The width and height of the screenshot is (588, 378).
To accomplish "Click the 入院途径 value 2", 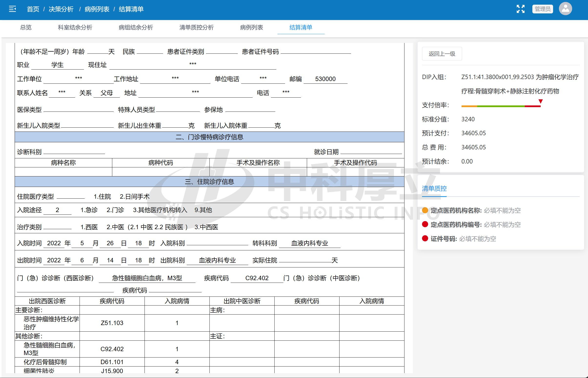I will [57, 210].
